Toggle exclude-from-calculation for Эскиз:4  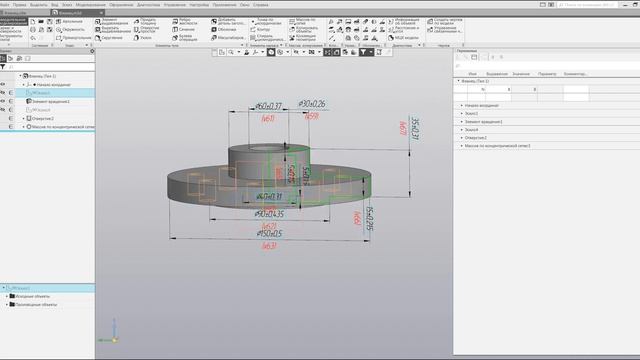(11, 110)
